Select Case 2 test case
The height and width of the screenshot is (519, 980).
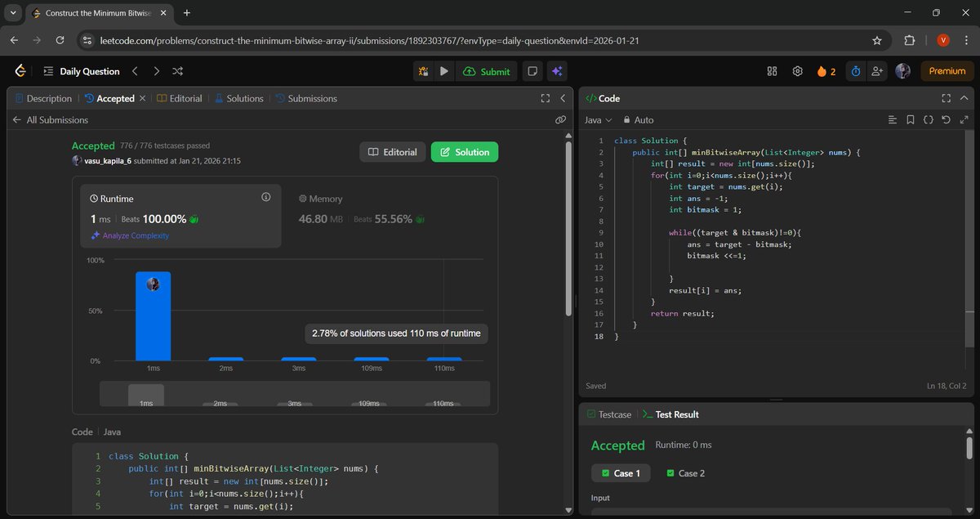686,473
